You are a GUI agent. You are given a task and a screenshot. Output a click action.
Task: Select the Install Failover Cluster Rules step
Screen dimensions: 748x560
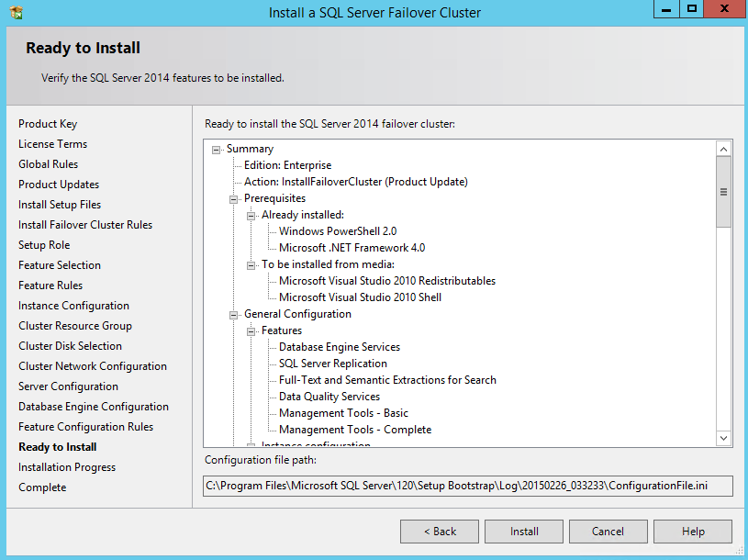[x=85, y=225]
